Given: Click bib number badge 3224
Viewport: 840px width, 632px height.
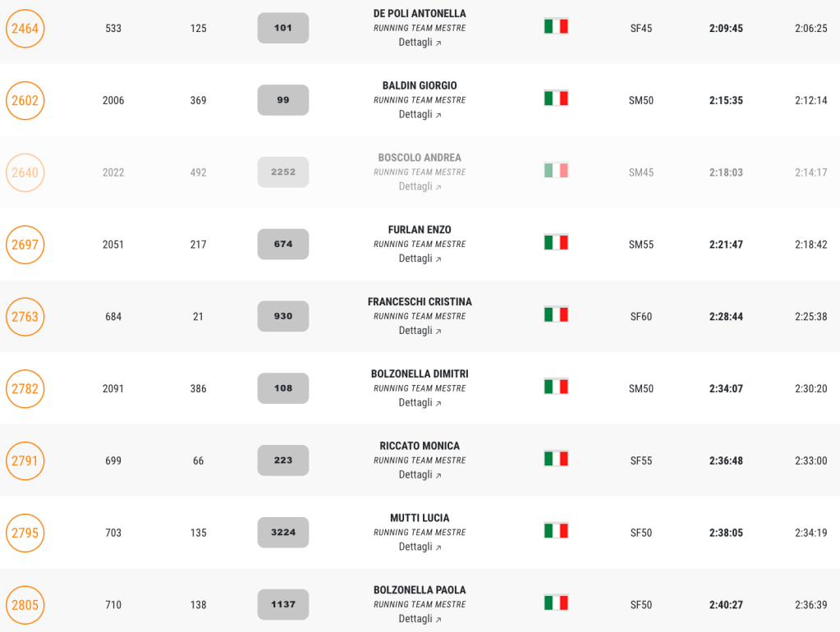Looking at the screenshot, I should click(x=283, y=533).
